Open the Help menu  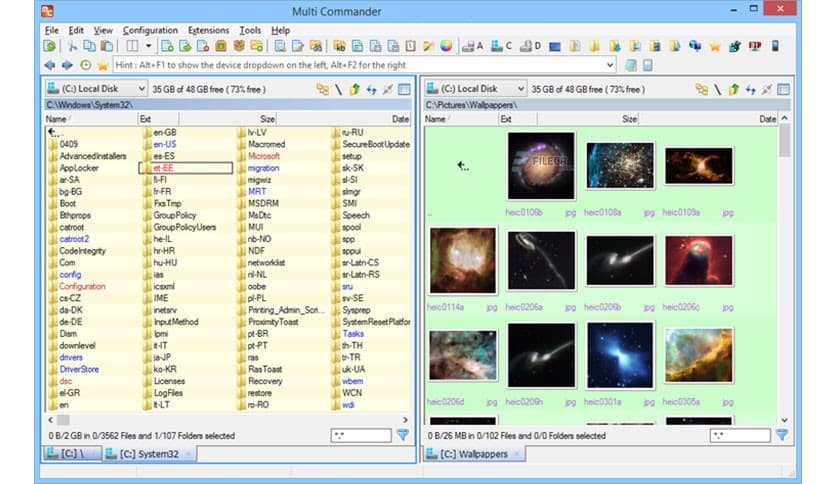point(280,30)
